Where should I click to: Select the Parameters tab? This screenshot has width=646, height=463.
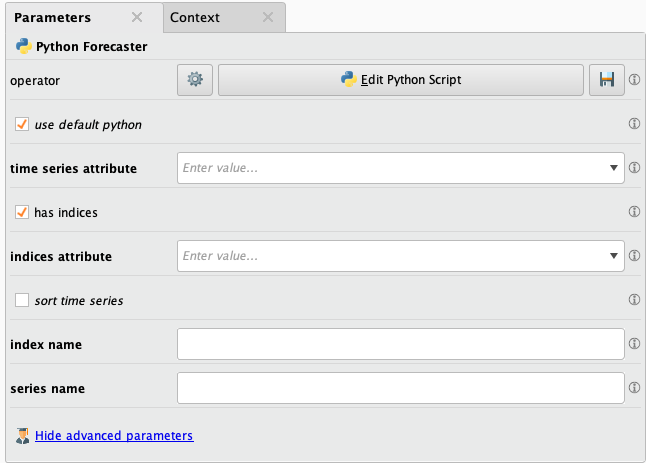pyautogui.click(x=53, y=18)
